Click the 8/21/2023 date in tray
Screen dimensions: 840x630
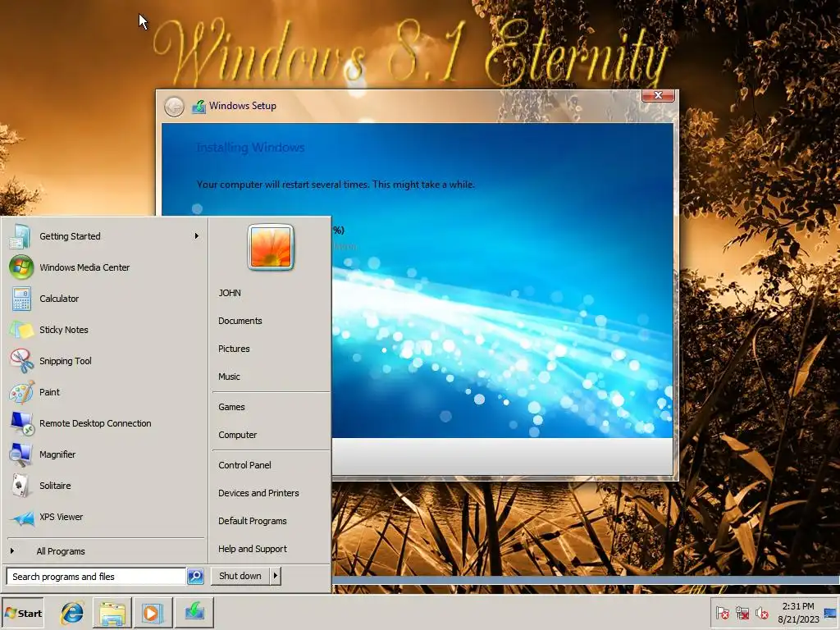tap(798, 619)
